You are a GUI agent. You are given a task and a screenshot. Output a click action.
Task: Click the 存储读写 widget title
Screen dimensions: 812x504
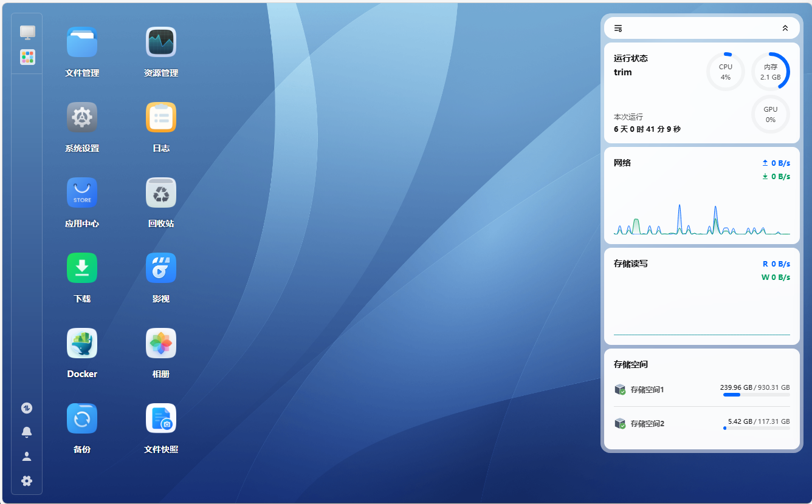click(631, 264)
